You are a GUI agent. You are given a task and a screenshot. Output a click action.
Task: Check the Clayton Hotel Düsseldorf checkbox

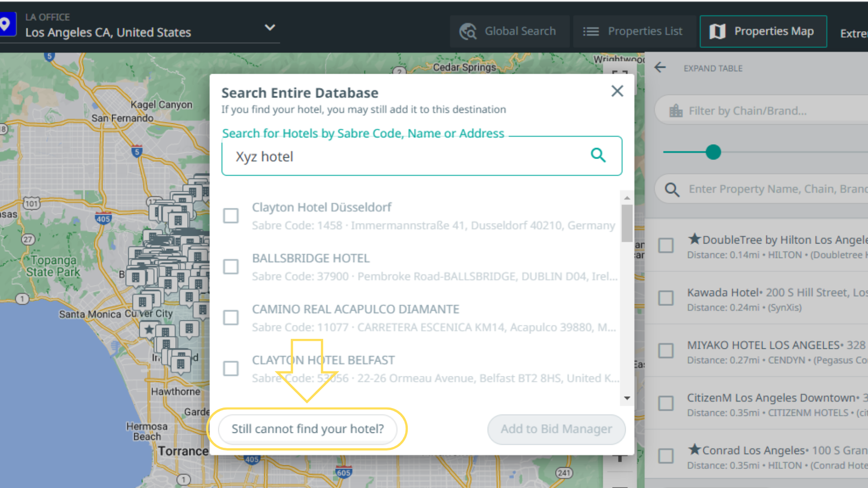pos(231,216)
